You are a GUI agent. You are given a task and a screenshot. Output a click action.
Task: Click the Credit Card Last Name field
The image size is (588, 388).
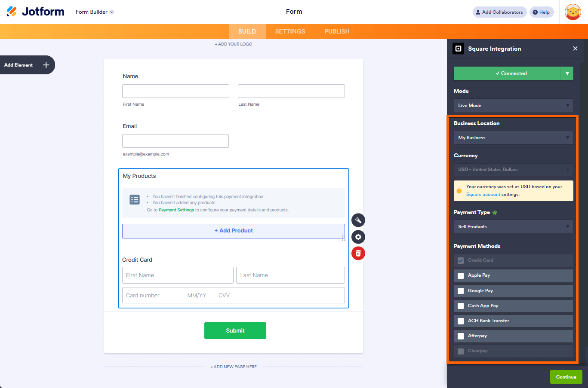tap(290, 275)
